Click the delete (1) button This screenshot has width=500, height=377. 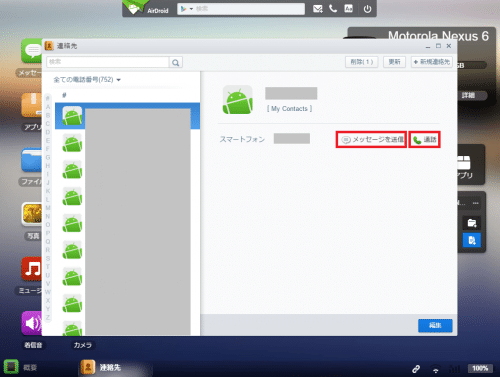click(x=361, y=62)
